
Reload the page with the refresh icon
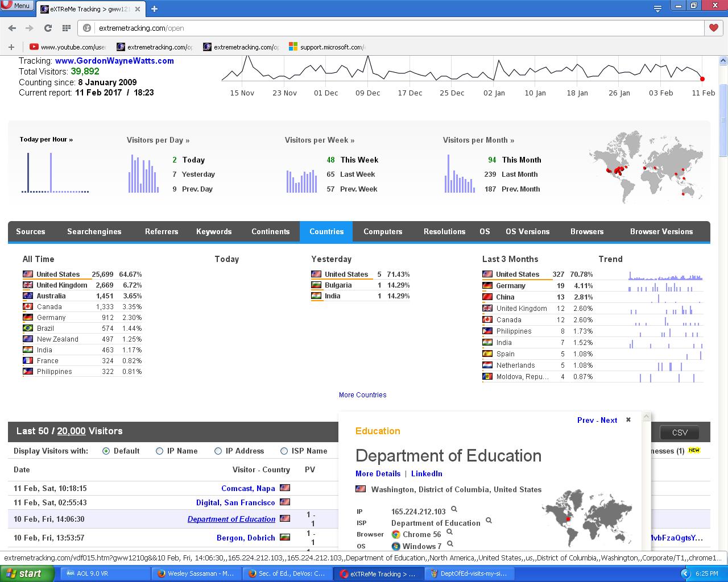pos(48,28)
